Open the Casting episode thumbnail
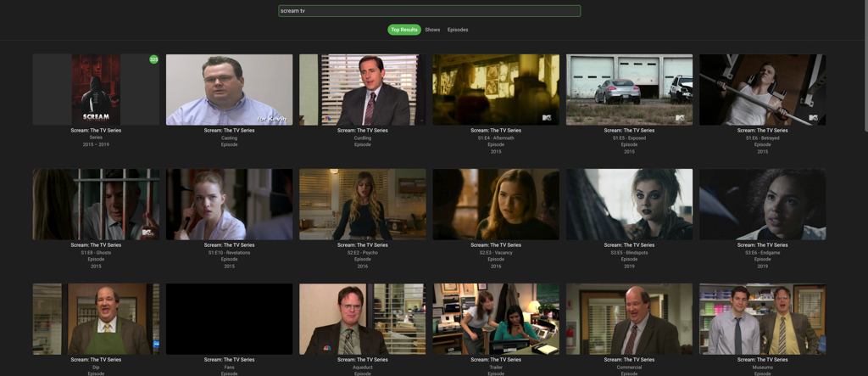Viewport: 868px width, 376px height. [229, 89]
